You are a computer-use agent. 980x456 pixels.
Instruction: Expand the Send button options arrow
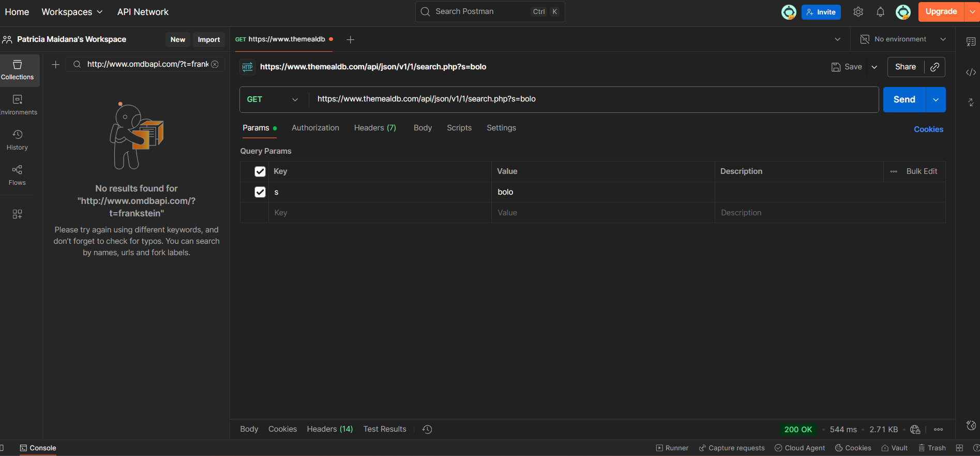(936, 99)
